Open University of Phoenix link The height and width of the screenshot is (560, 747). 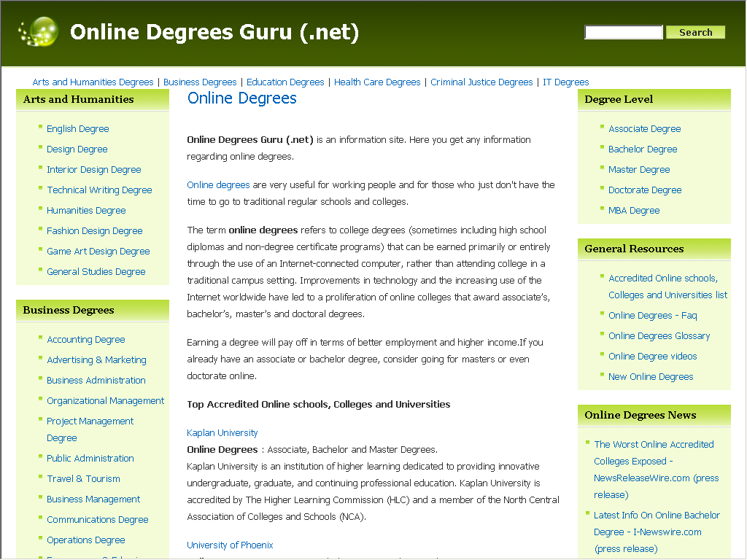click(230, 545)
